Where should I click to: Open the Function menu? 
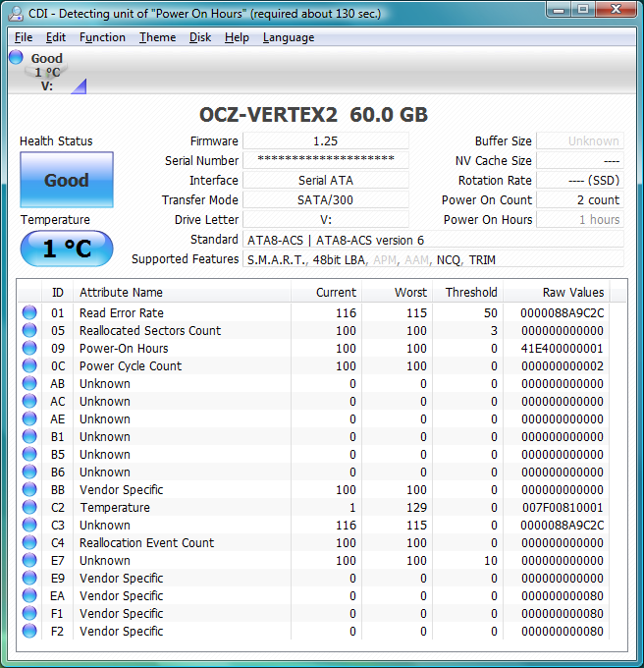point(102,37)
